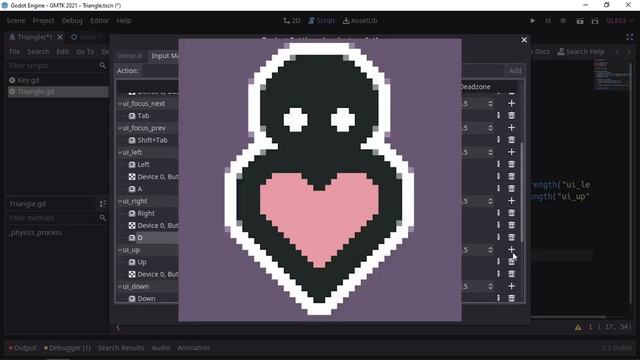Open the Project menu
This screenshot has height=360, width=640.
coord(43,20)
